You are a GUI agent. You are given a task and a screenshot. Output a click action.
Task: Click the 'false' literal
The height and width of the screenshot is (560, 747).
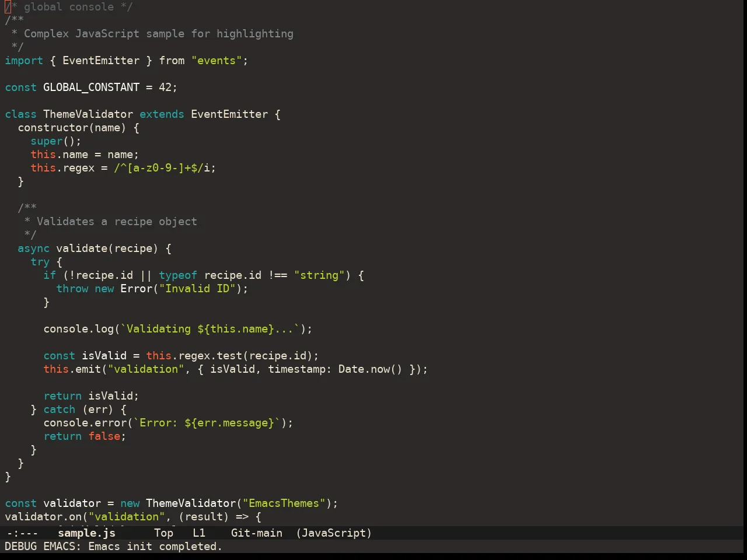pos(104,436)
